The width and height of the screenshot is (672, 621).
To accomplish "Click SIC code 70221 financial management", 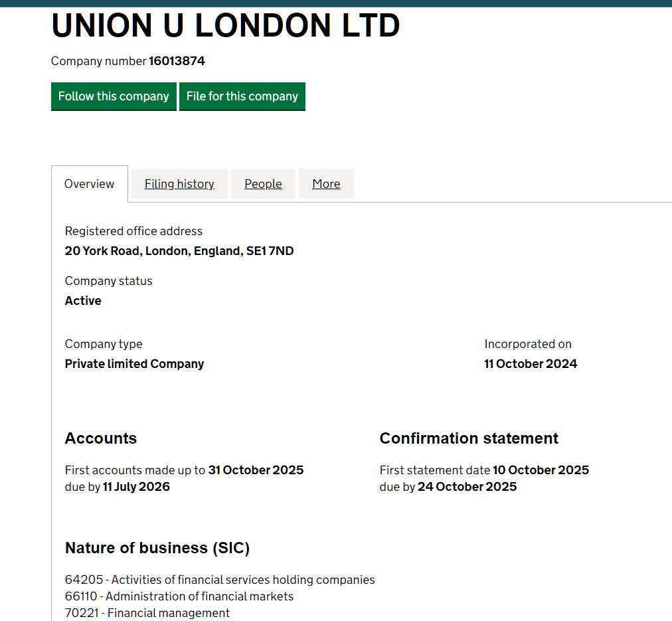I will click(147, 612).
